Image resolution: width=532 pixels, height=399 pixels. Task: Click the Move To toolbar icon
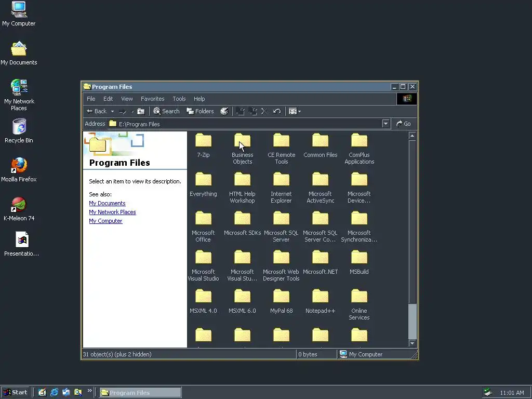(x=240, y=111)
